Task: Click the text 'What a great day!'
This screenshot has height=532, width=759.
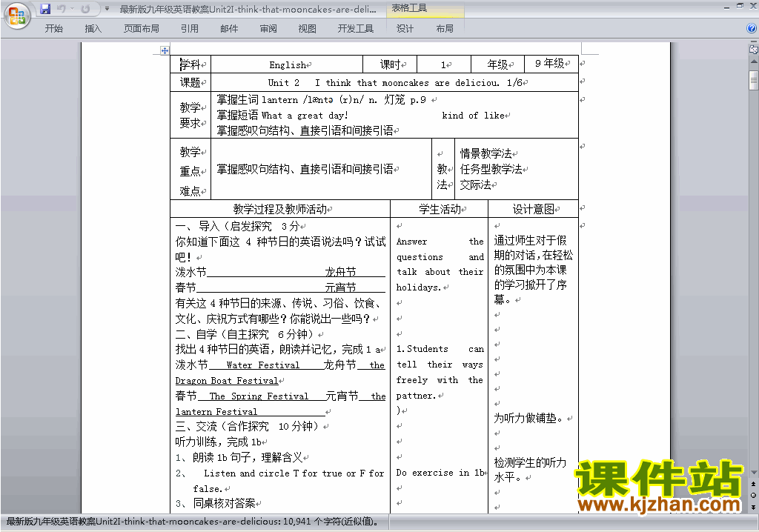Action: (305, 115)
